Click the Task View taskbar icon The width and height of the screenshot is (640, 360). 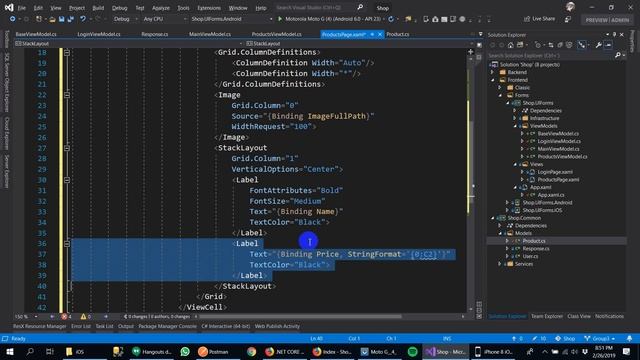click(x=50, y=351)
